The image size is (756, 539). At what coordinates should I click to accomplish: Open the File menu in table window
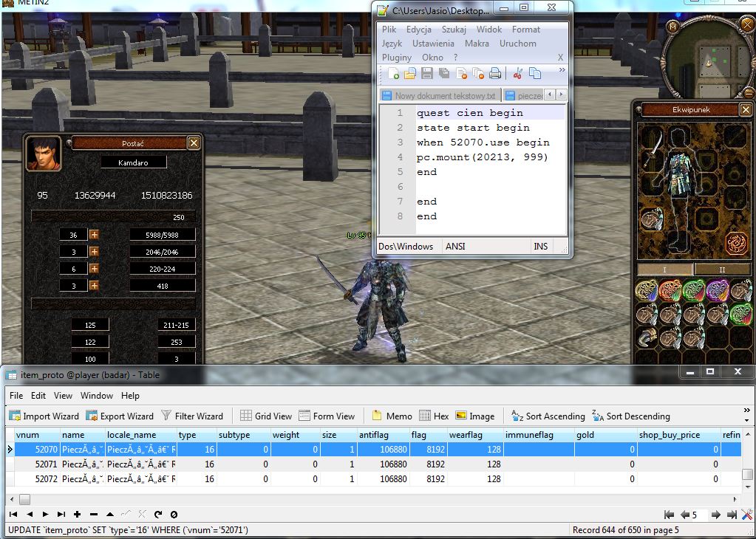16,396
